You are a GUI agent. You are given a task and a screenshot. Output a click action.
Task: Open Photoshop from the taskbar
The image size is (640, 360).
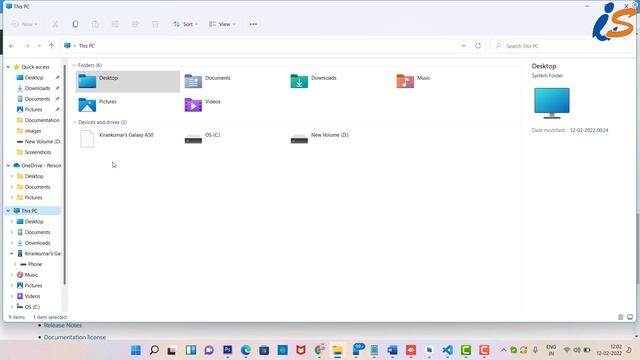(227, 350)
